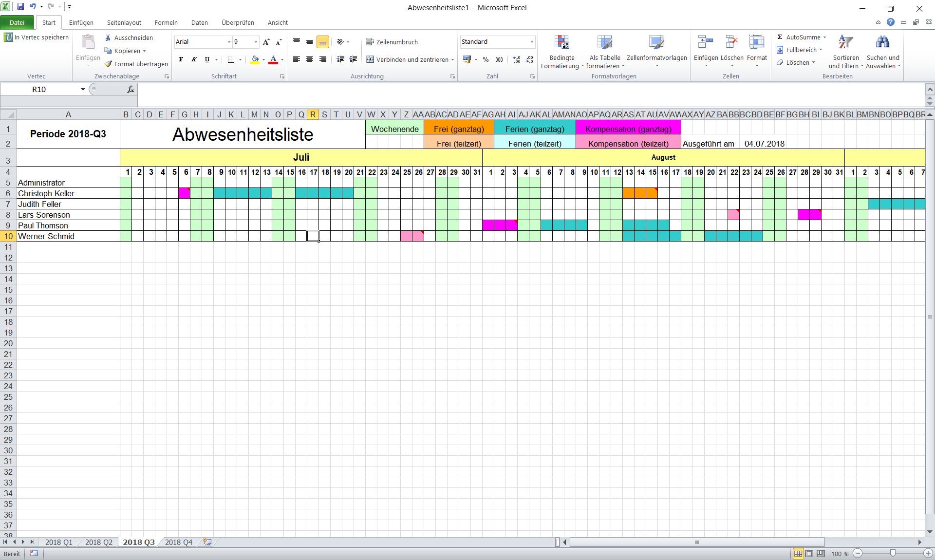Screen dimensions: 935x560
Task: Open the Arial font name dropdown
Action: pyautogui.click(x=229, y=42)
